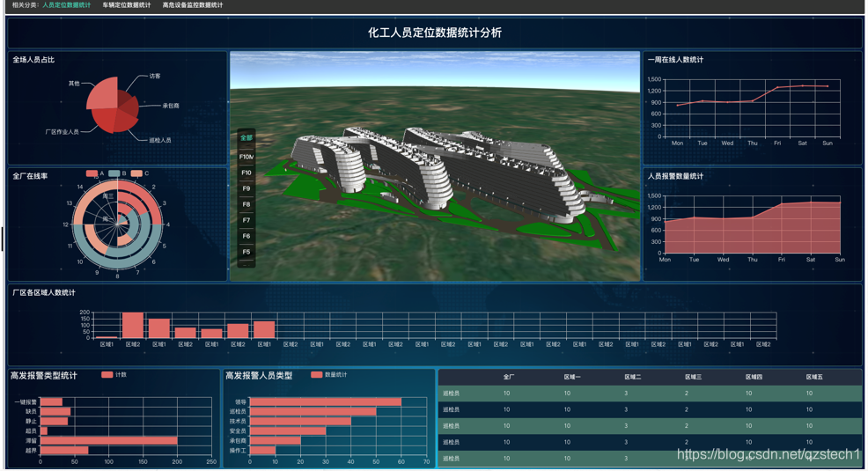This screenshot has height=471, width=868.
Task: Select 全部 in the floor list
Action: [246, 138]
